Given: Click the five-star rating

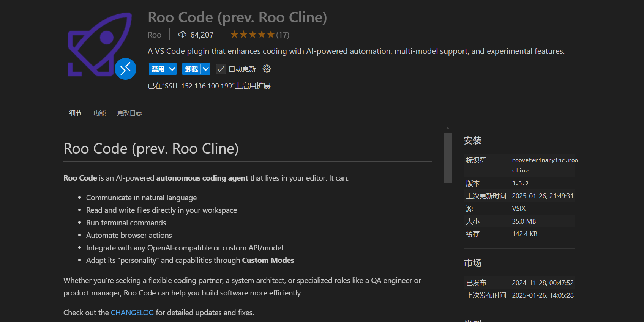Looking at the screenshot, I should coord(252,35).
